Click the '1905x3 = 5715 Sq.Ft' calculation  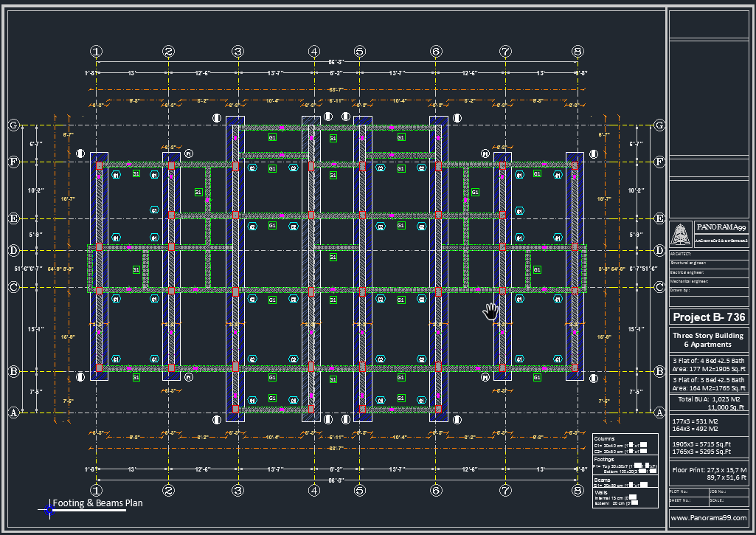pos(701,444)
